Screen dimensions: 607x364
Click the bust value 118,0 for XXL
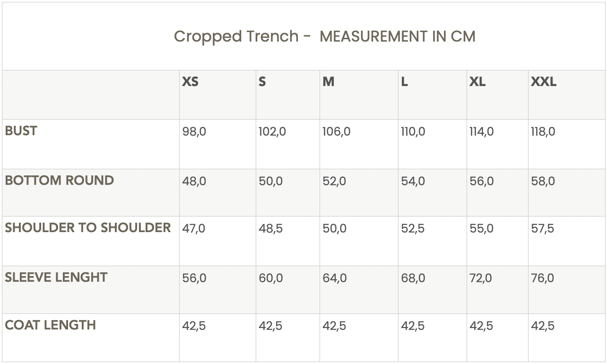[543, 131]
